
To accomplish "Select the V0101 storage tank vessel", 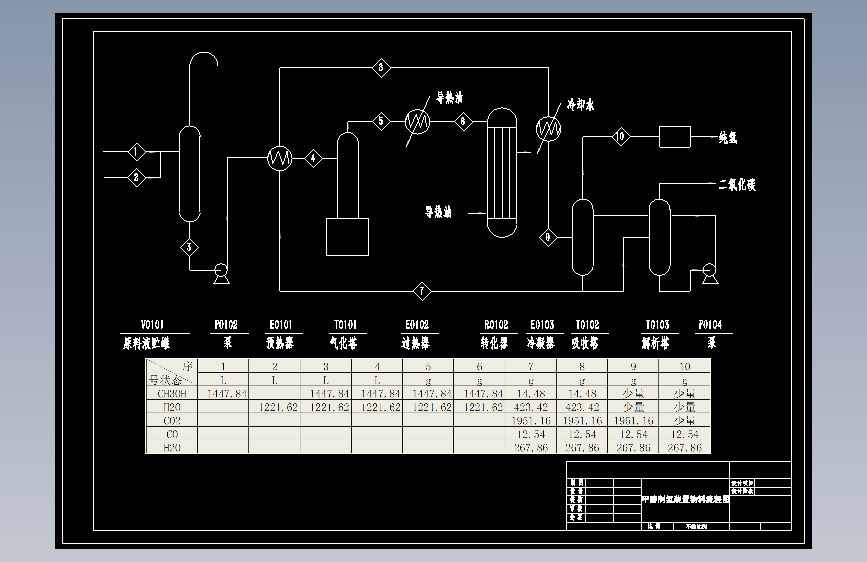I will [x=190, y=174].
